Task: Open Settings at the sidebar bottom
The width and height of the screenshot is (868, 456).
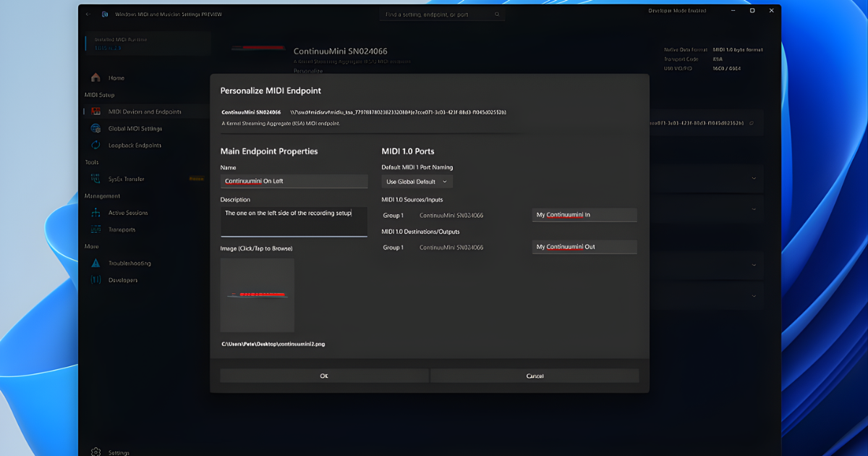Action: (x=119, y=452)
